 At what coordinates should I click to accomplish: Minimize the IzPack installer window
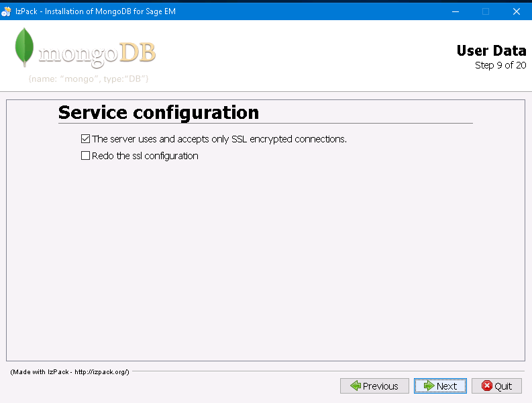[455, 11]
